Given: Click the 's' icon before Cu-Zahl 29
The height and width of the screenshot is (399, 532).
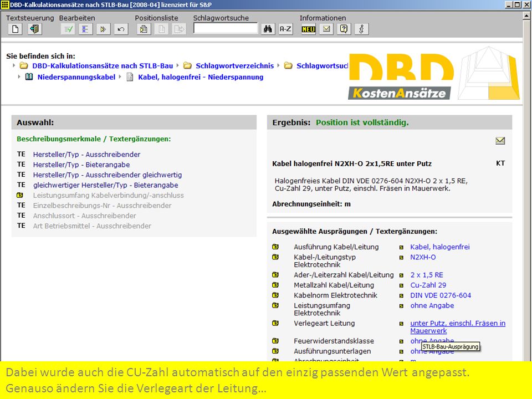Looking at the screenshot, I should tap(401, 286).
